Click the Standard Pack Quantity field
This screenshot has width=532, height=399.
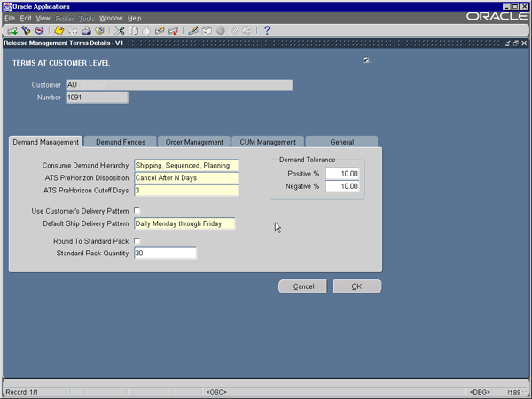point(165,253)
